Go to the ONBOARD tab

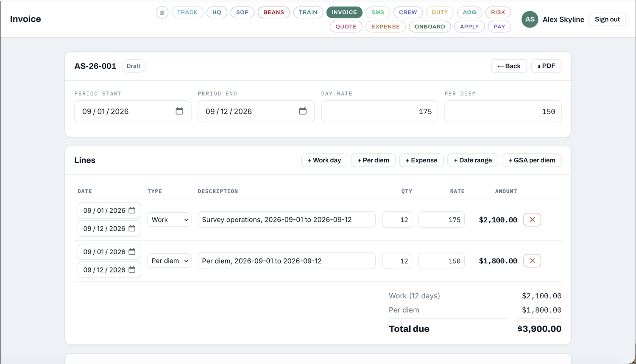pyautogui.click(x=430, y=26)
